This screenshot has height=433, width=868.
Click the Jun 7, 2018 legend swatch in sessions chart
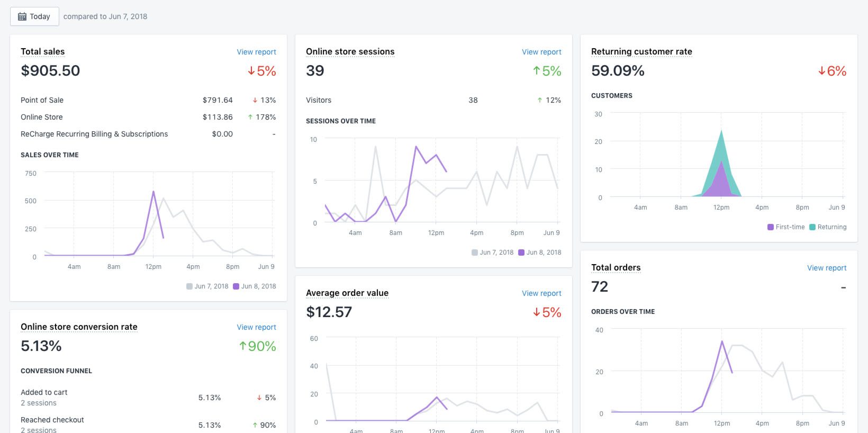[x=475, y=252]
